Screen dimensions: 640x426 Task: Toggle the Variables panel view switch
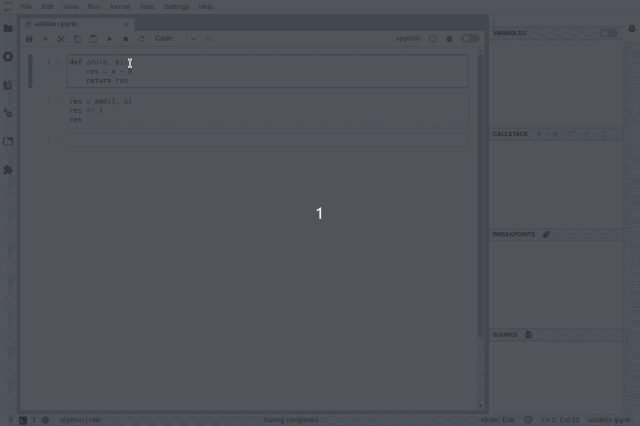[x=609, y=33]
